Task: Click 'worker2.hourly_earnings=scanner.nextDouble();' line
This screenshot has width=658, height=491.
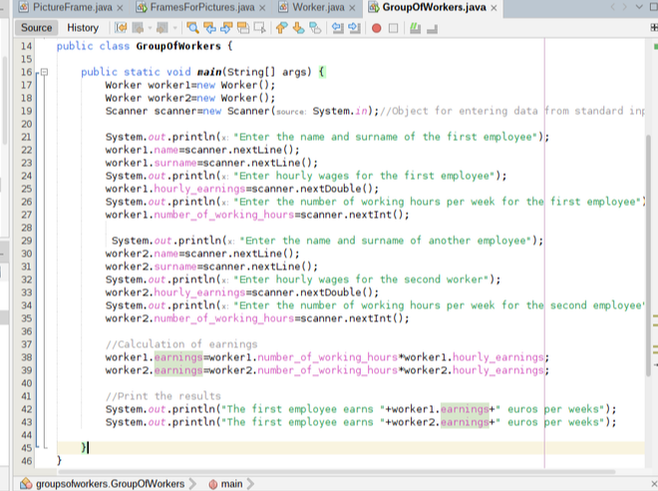Action: coord(242,293)
